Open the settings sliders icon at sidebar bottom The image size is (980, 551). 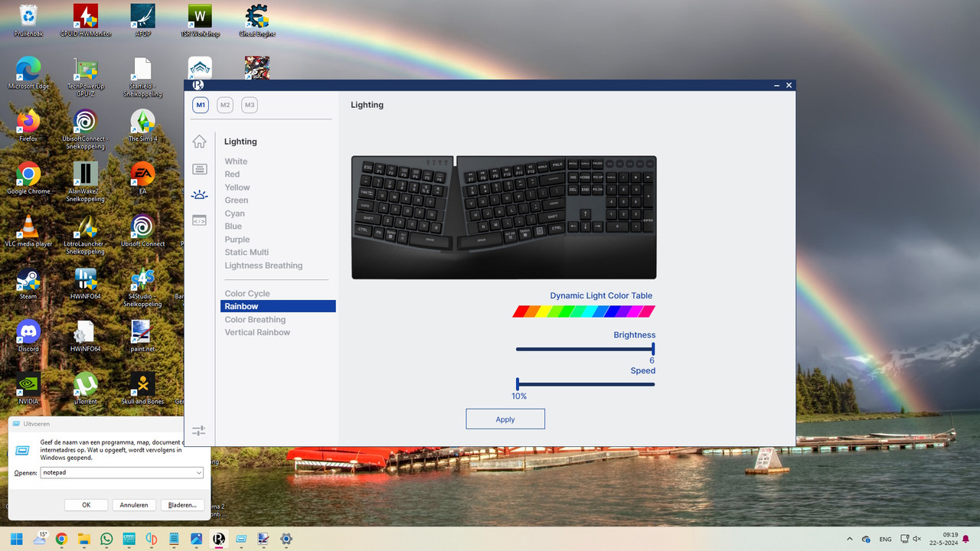tap(199, 431)
